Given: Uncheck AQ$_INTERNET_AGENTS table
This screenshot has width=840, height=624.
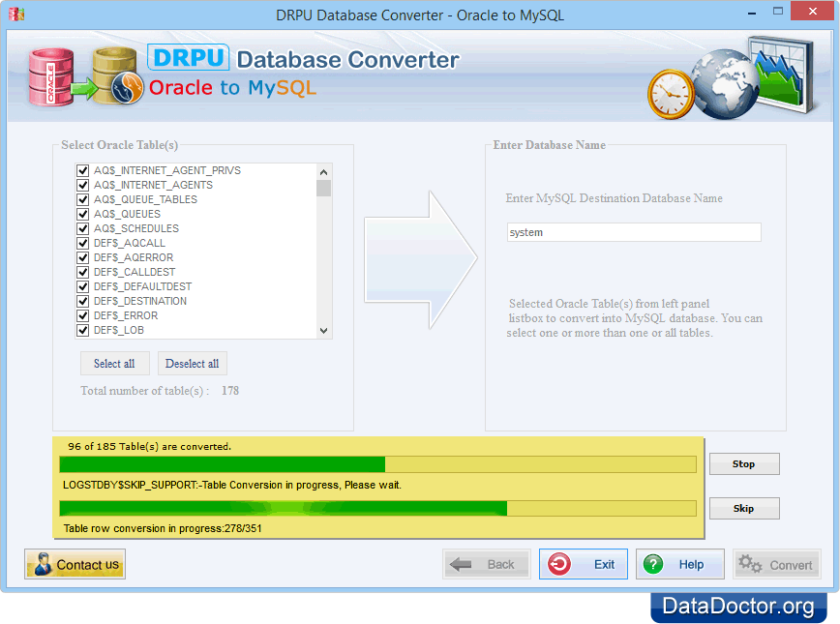Looking at the screenshot, I should (82, 185).
